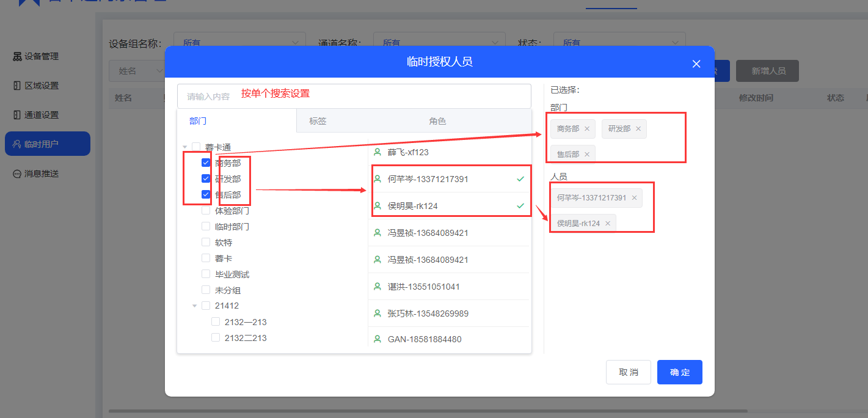Check the 体验部门 checkbox
This screenshot has width=868, height=418.
[206, 211]
